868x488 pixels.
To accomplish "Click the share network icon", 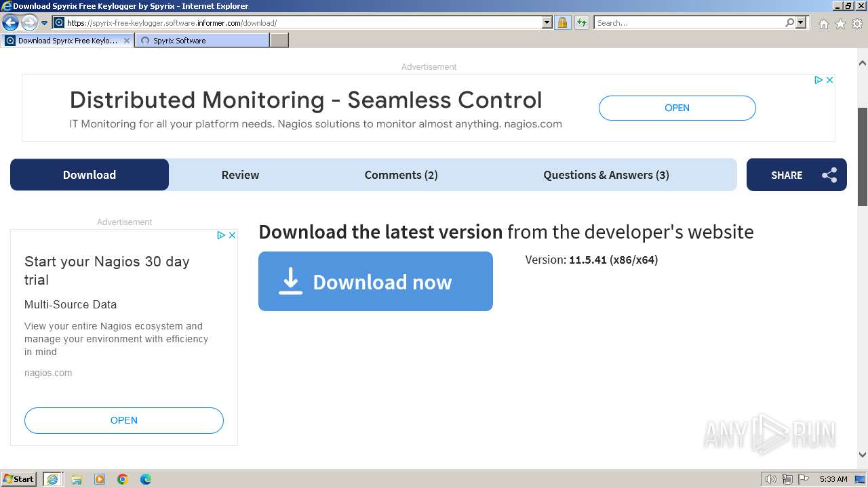I will 829,176.
